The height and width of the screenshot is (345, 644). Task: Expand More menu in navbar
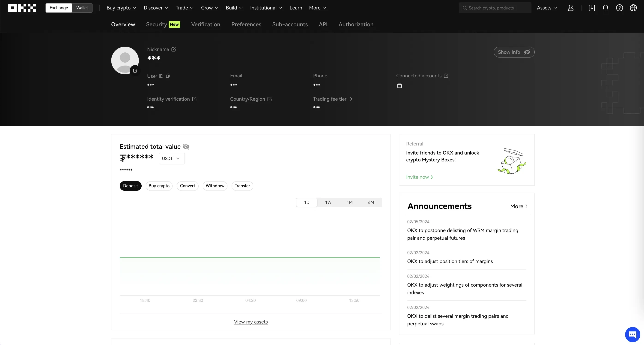click(317, 8)
